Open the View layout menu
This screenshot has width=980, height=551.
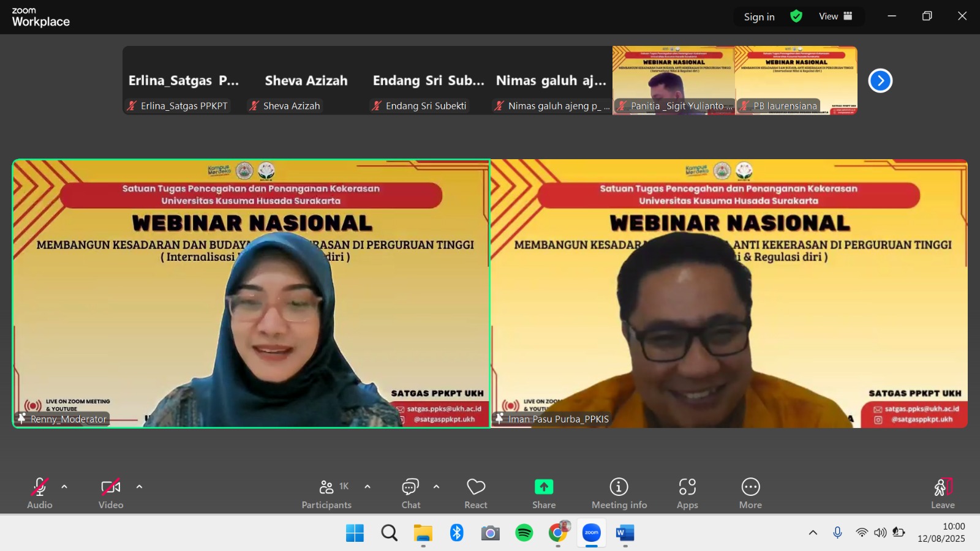coord(835,17)
